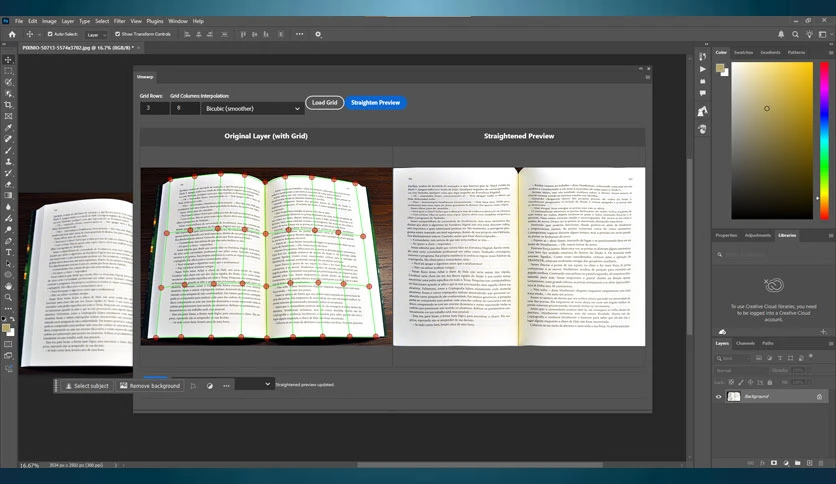Open the workspace switcher dropdown

pos(824,34)
